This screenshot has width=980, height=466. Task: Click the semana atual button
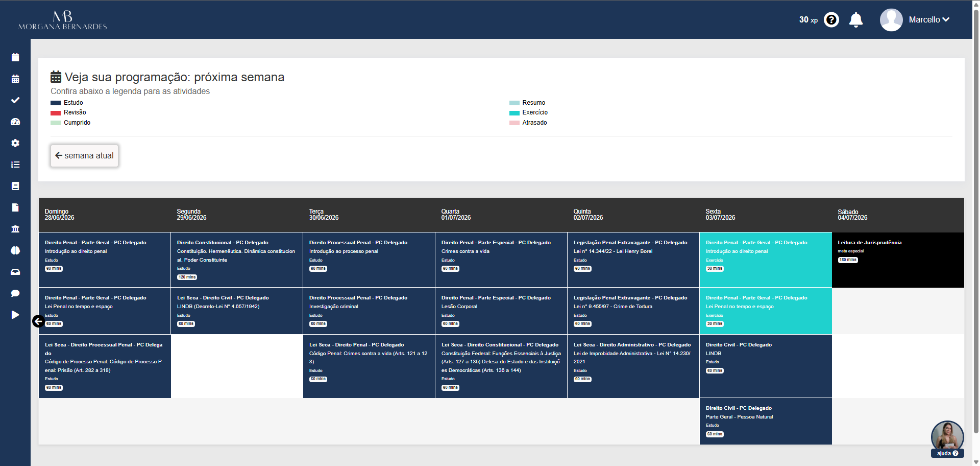84,155
